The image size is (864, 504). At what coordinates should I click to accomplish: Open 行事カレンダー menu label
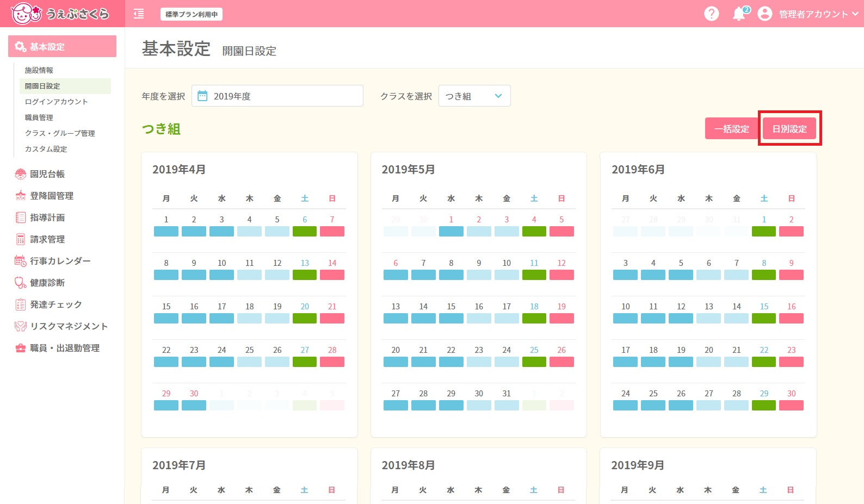click(x=60, y=261)
